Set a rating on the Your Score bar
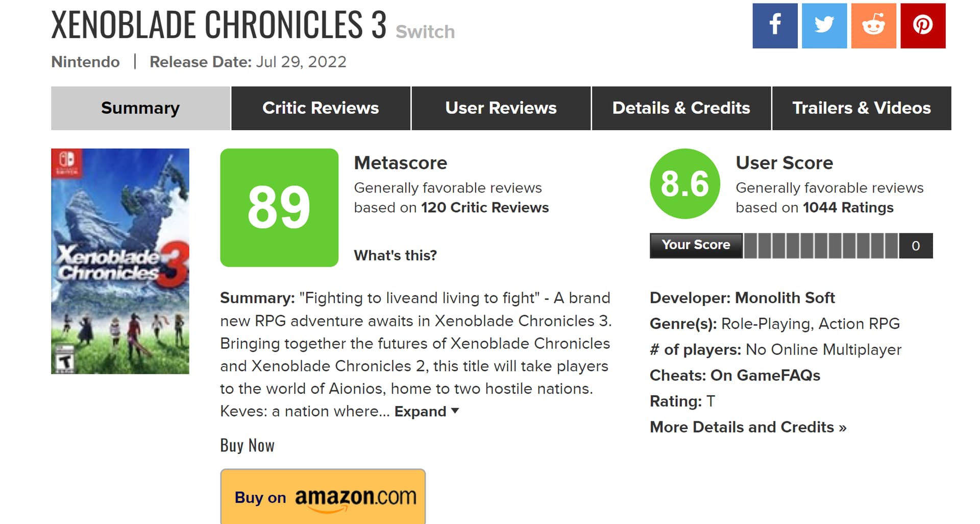This screenshot has height=524, width=980. [821, 246]
